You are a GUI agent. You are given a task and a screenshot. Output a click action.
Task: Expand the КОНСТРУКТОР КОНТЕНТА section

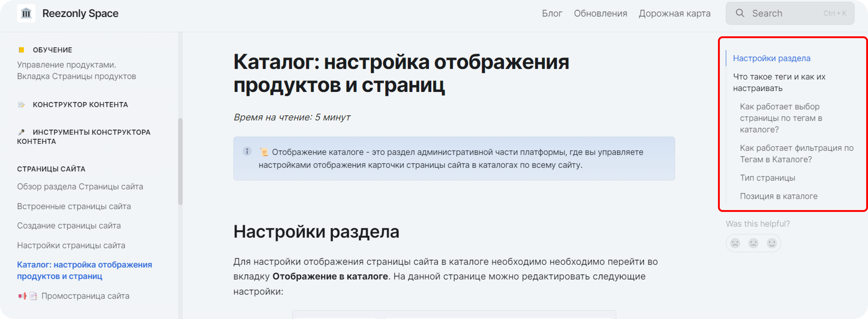(x=80, y=105)
